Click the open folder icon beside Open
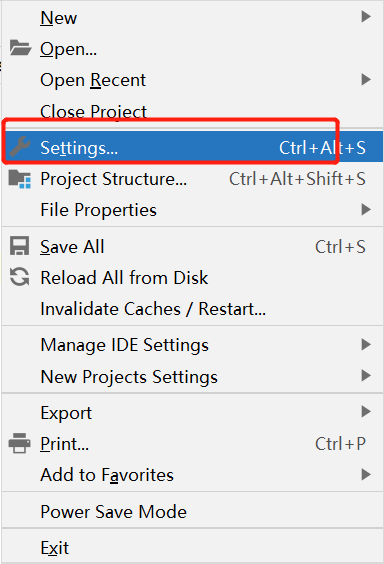Image resolution: width=384 pixels, height=564 pixels. 20,48
